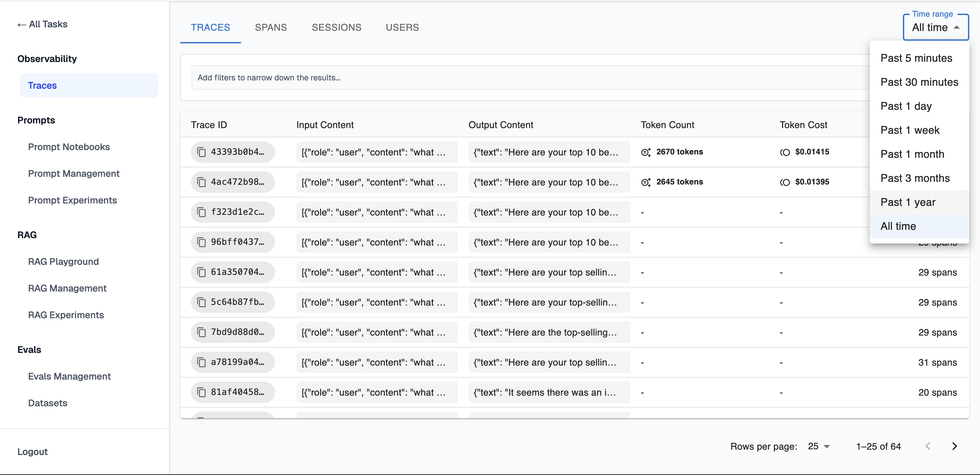Select Past 1 year option
This screenshot has height=475, width=980.
click(x=908, y=202)
